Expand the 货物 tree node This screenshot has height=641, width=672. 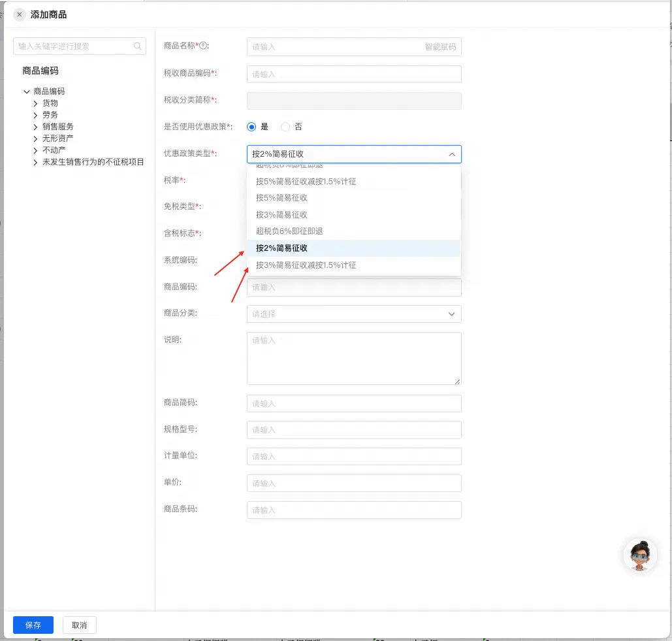pyautogui.click(x=36, y=103)
